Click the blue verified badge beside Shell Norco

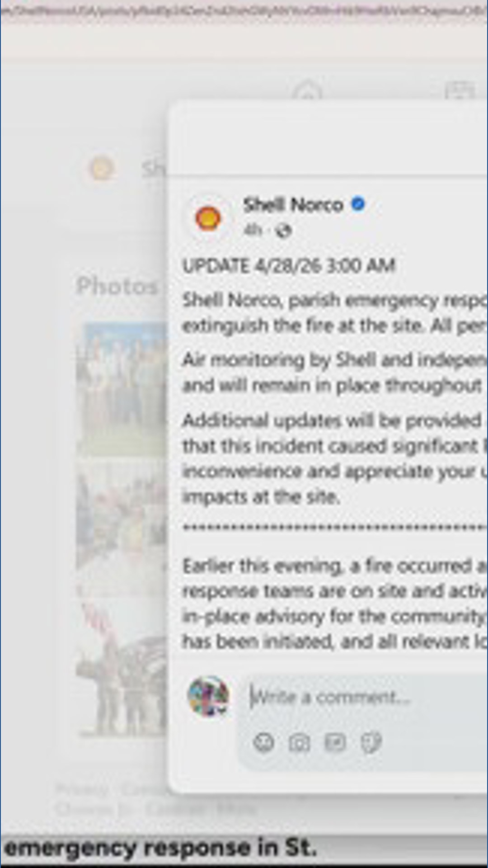click(358, 204)
